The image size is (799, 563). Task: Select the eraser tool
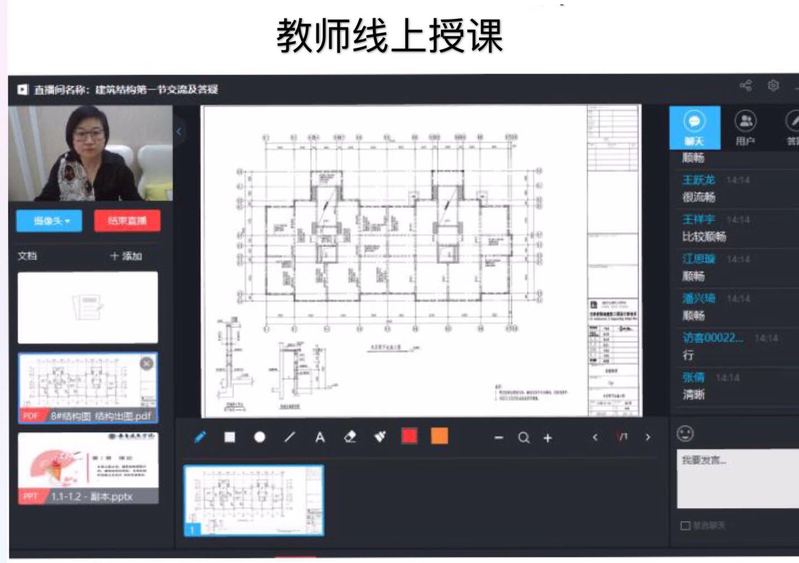tap(350, 437)
